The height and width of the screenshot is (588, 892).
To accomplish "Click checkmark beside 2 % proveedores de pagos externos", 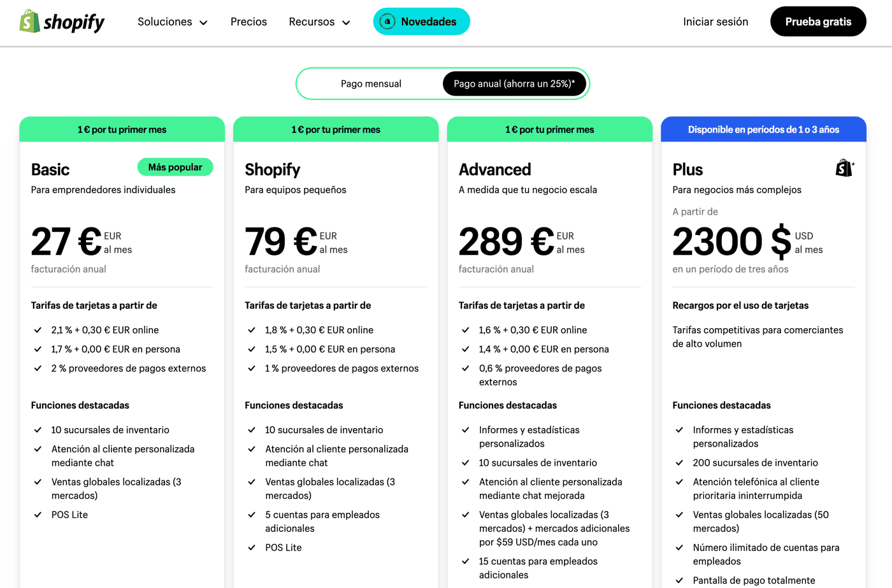I will pyautogui.click(x=38, y=368).
